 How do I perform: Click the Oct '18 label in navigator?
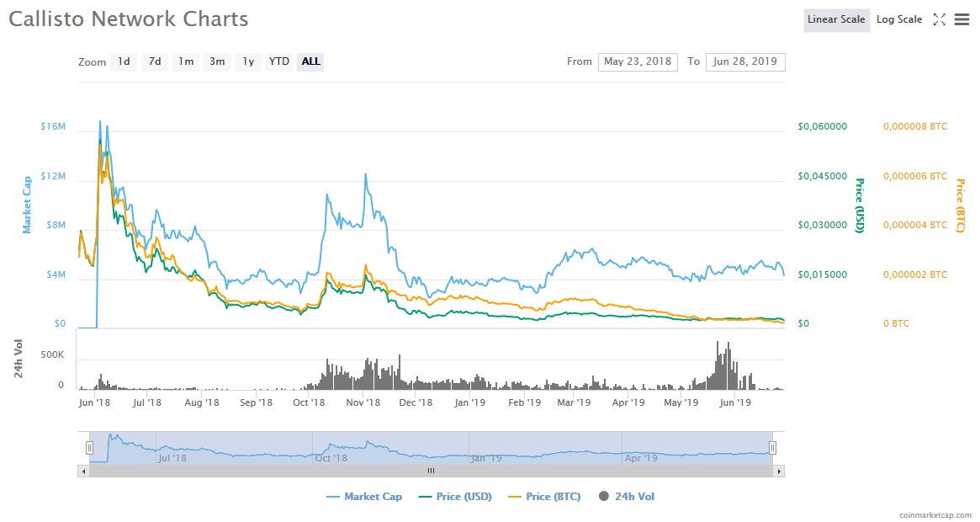[x=331, y=458]
